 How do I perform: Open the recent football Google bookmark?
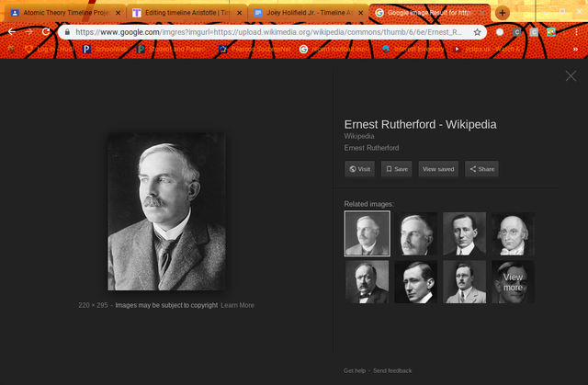335,49
